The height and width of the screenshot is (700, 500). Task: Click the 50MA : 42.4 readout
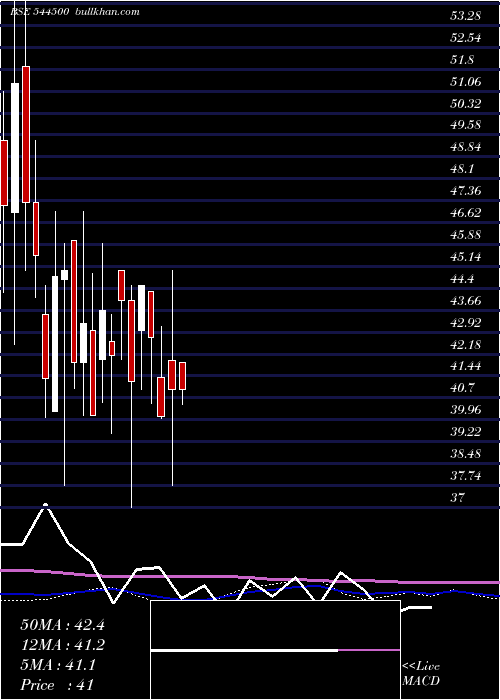[62, 625]
